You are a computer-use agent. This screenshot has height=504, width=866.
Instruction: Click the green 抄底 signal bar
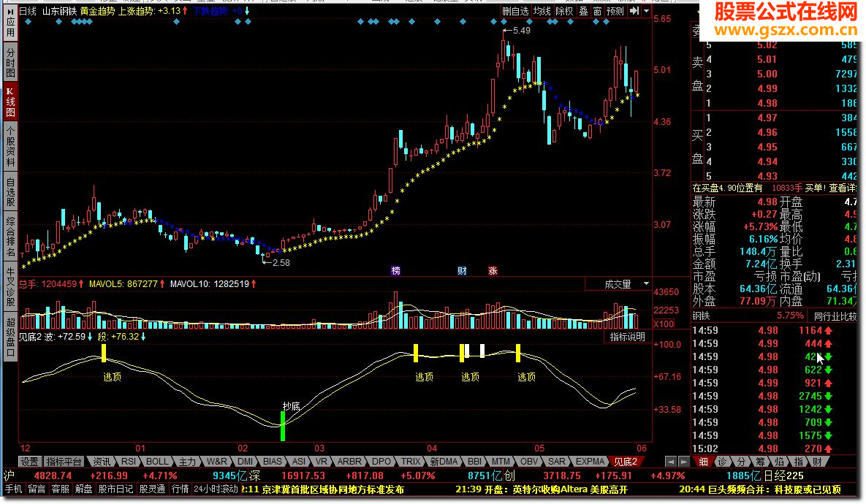pyautogui.click(x=283, y=426)
